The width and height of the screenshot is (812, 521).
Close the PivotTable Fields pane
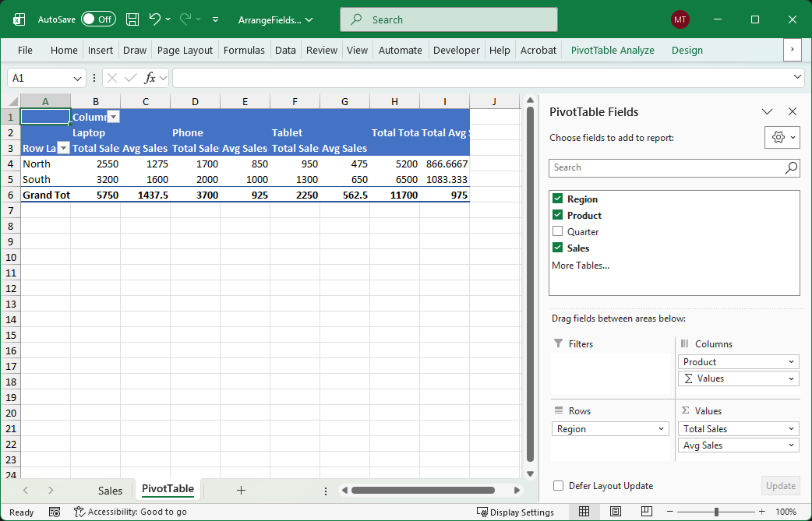tap(793, 111)
